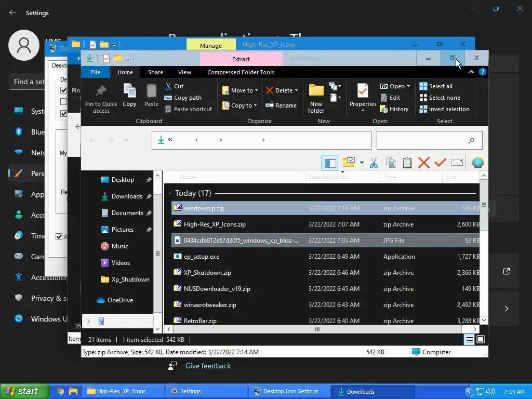
Task: Open the File tab
Action: pyautogui.click(x=96, y=72)
